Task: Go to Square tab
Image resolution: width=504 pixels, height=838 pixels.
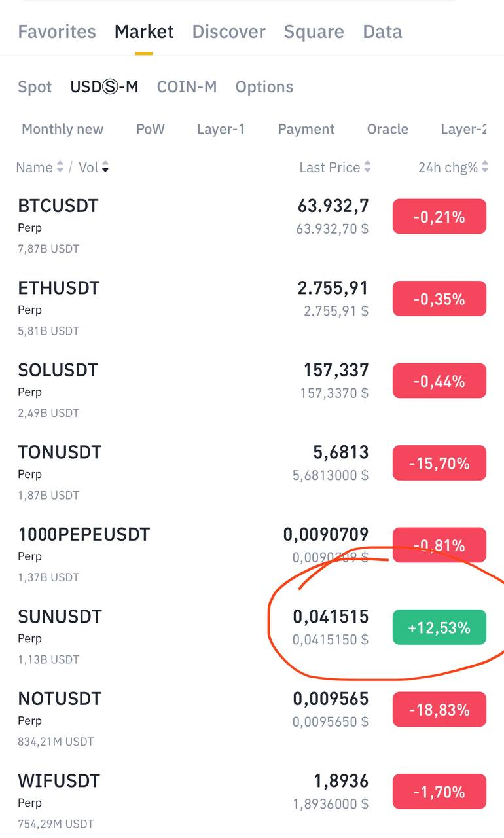Action: click(314, 31)
